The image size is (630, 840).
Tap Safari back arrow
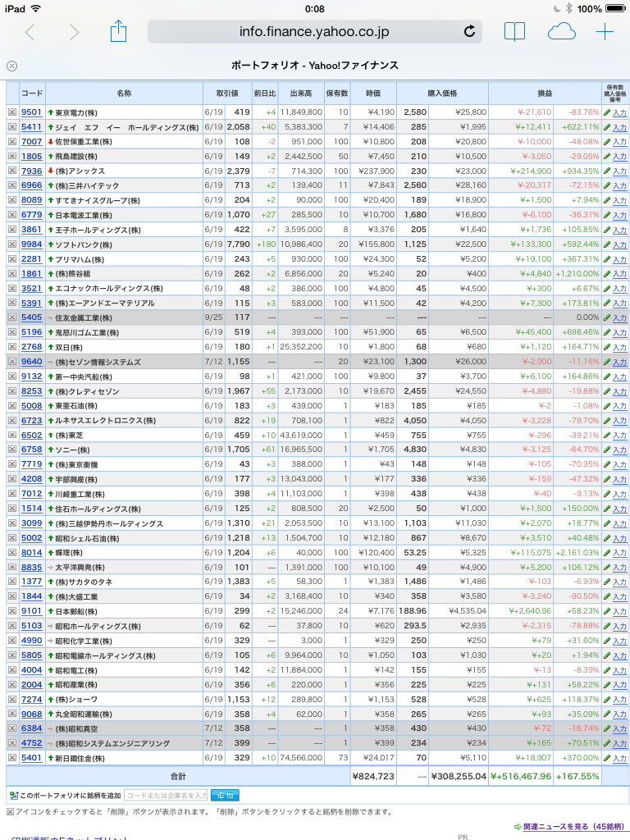click(x=30, y=32)
